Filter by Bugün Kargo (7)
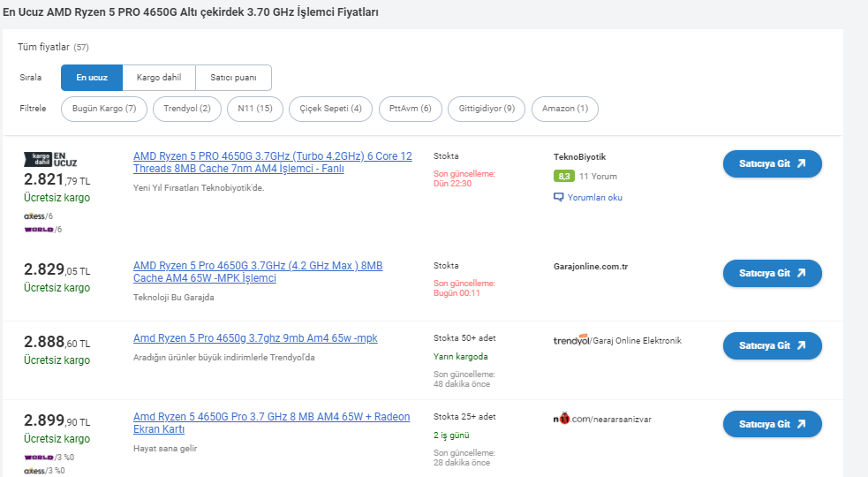Viewport: 868px width, 477px height. pyautogui.click(x=104, y=109)
